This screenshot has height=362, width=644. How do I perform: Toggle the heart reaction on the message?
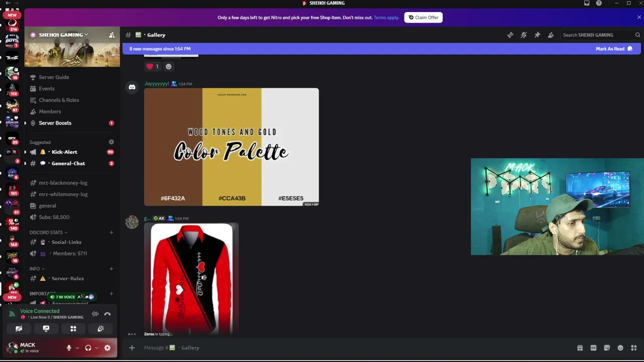pyautogui.click(x=152, y=66)
